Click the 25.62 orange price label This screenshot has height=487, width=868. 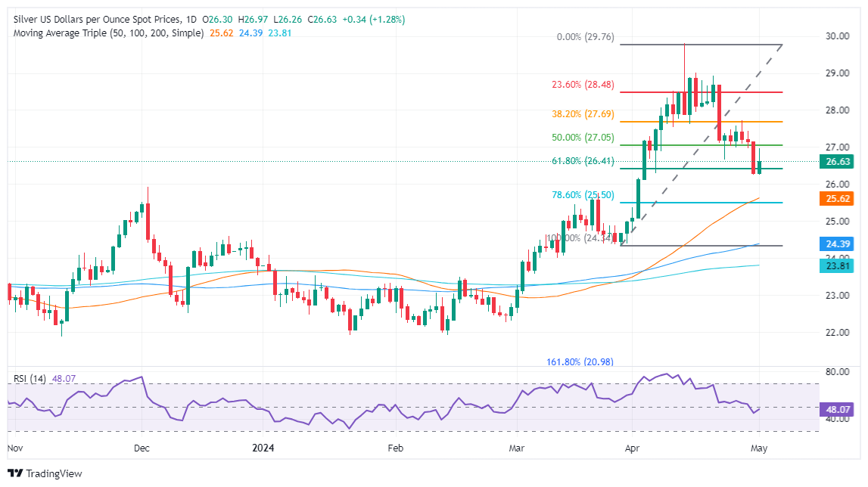pos(837,199)
